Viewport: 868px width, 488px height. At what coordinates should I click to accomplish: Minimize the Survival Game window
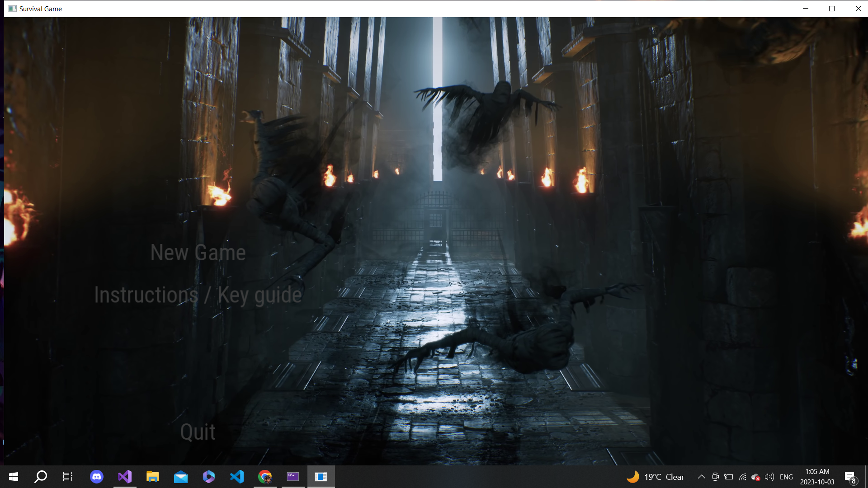click(806, 9)
